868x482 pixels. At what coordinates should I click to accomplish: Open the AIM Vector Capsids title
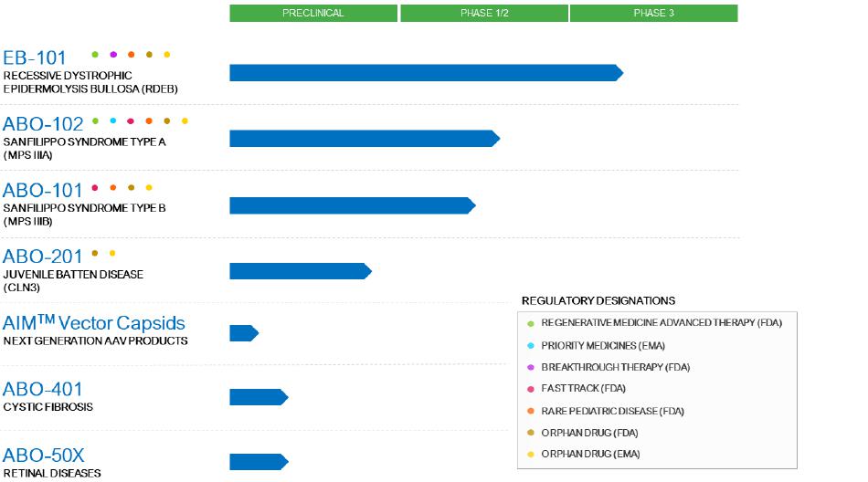click(x=94, y=323)
